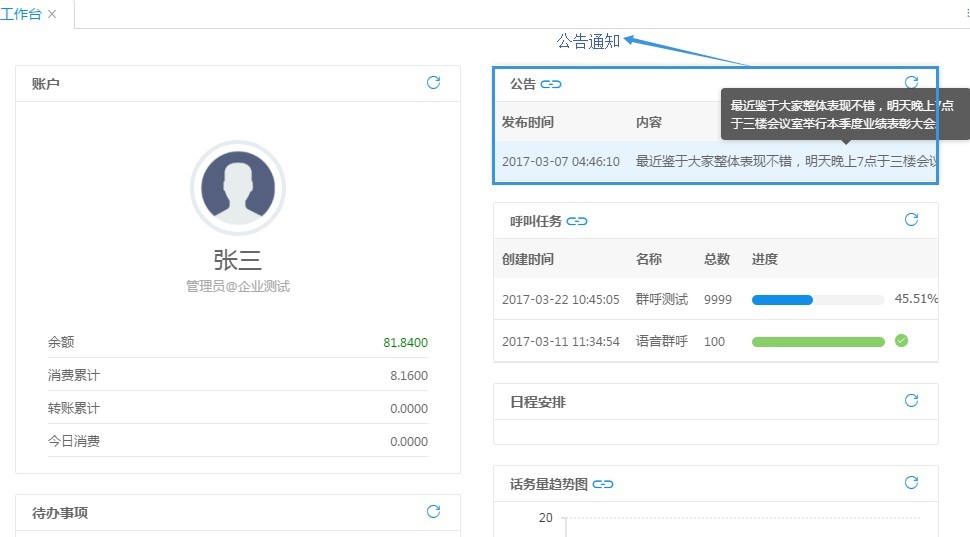Open the 话务量趋势图 link icon
The height and width of the screenshot is (537, 970).
[x=603, y=484]
